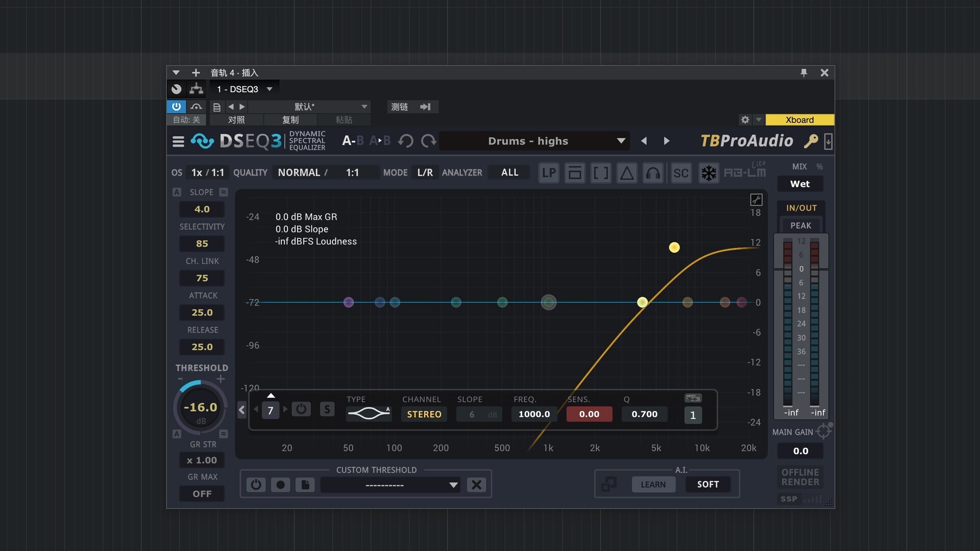The image size is (980, 551).
Task: Click the Wet mix value
Action: pyautogui.click(x=800, y=184)
